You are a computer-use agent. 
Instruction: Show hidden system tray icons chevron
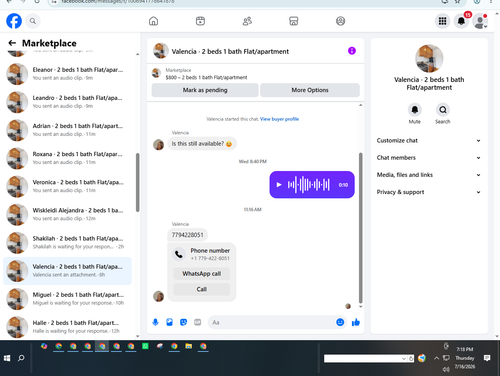point(436,358)
